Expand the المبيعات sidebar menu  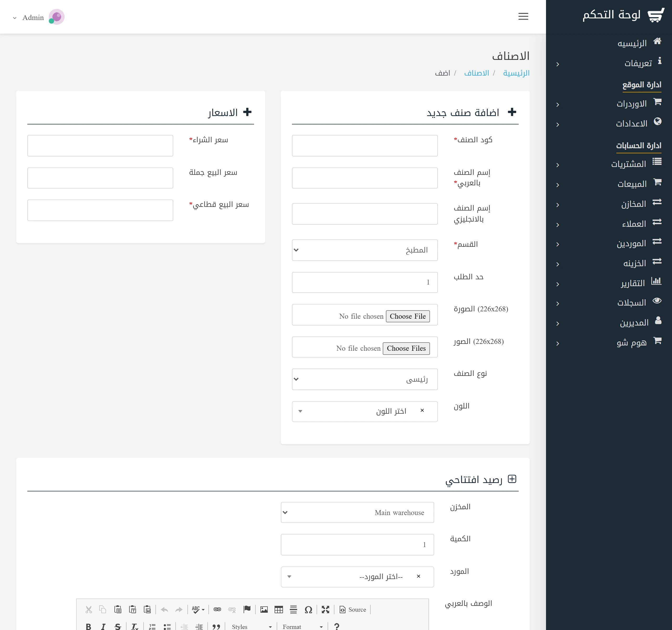(609, 184)
